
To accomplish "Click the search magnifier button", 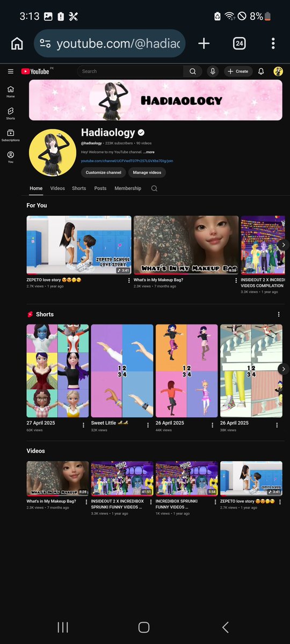I will tap(193, 71).
